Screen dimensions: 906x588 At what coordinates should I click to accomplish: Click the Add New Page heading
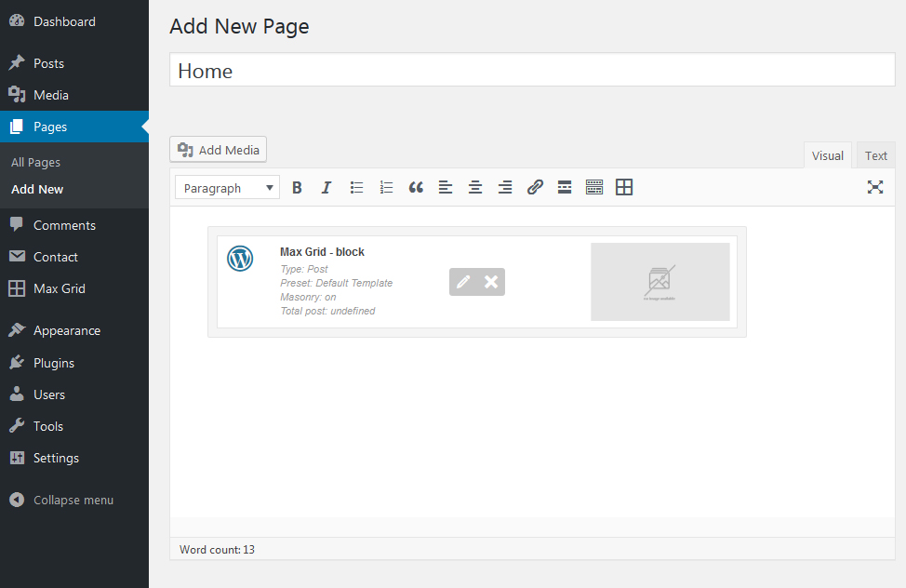coord(239,27)
